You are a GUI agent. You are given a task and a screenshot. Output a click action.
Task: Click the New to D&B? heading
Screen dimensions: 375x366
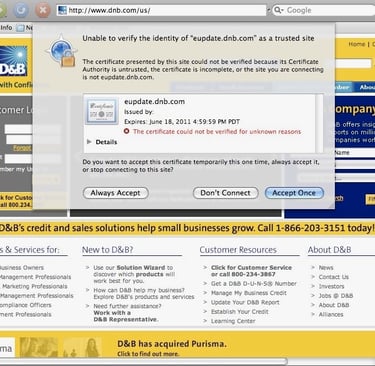click(108, 250)
